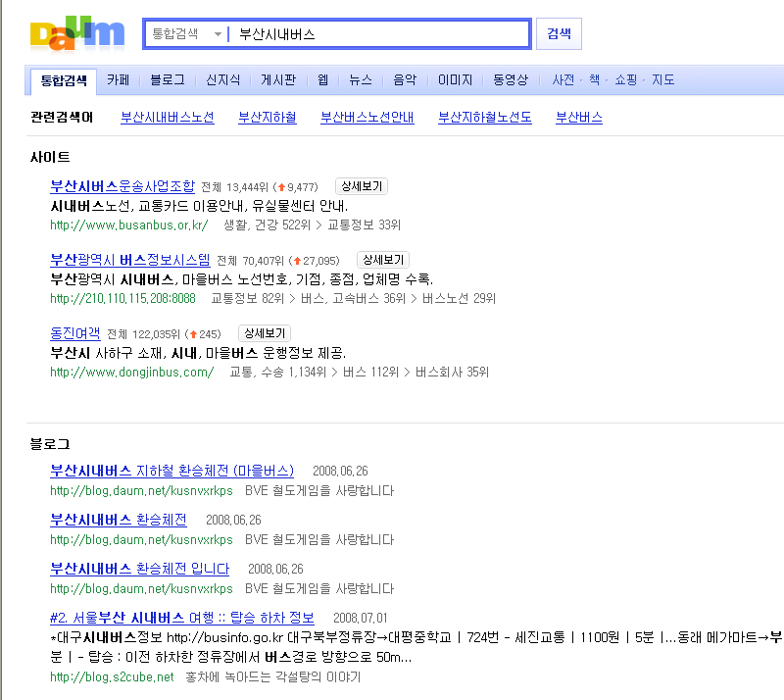The width and height of the screenshot is (784, 700).
Task: Open the 부산광역시 버스정보시스템 link
Action: [x=130, y=260]
